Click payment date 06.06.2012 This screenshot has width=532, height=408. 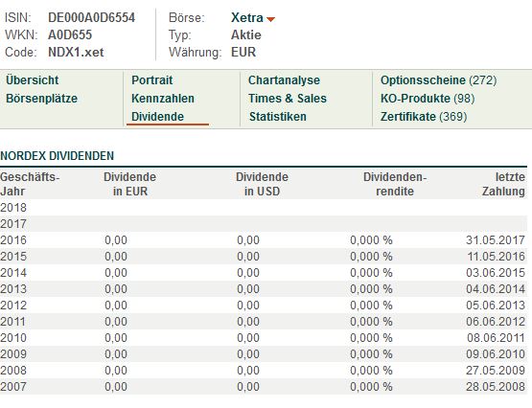pyautogui.click(x=496, y=321)
